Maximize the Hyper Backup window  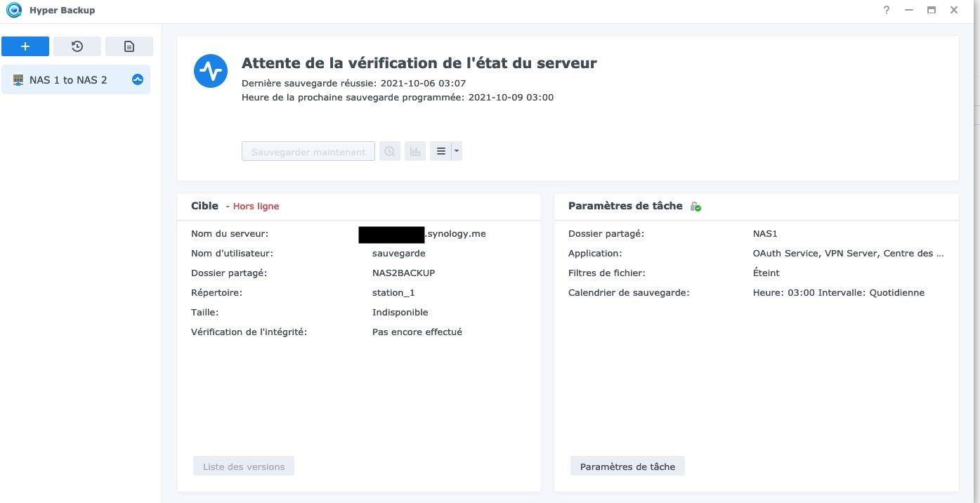click(932, 10)
